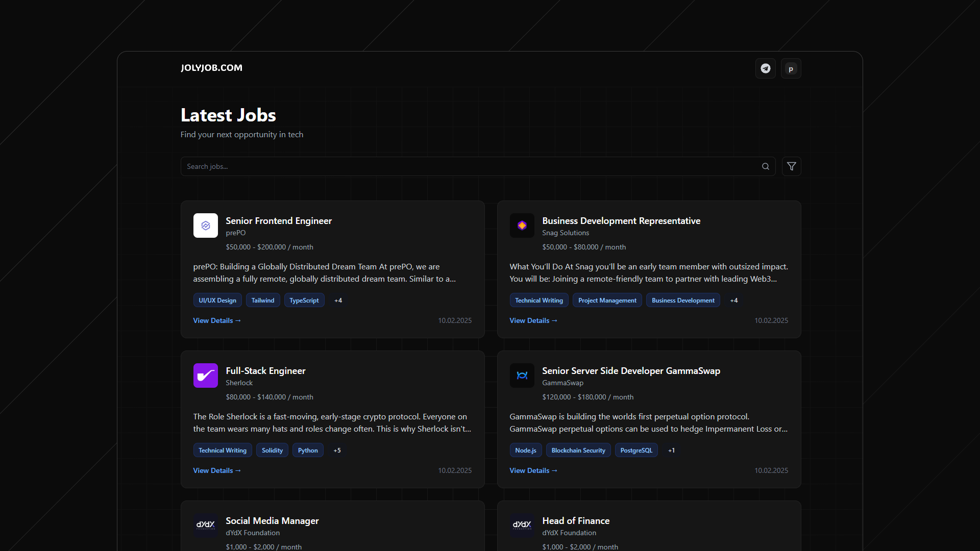View Details for Senior Server Side Developer
The height and width of the screenshot is (551, 980).
533,470
